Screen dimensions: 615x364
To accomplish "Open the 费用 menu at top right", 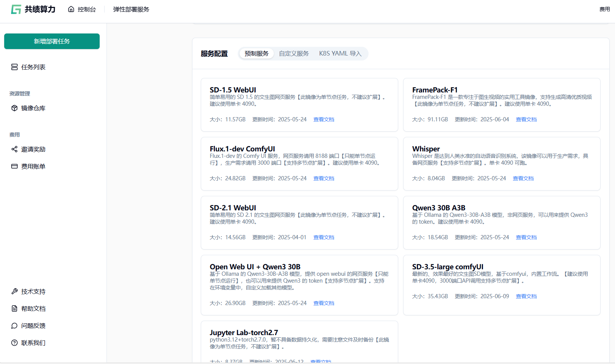I will tap(604, 10).
